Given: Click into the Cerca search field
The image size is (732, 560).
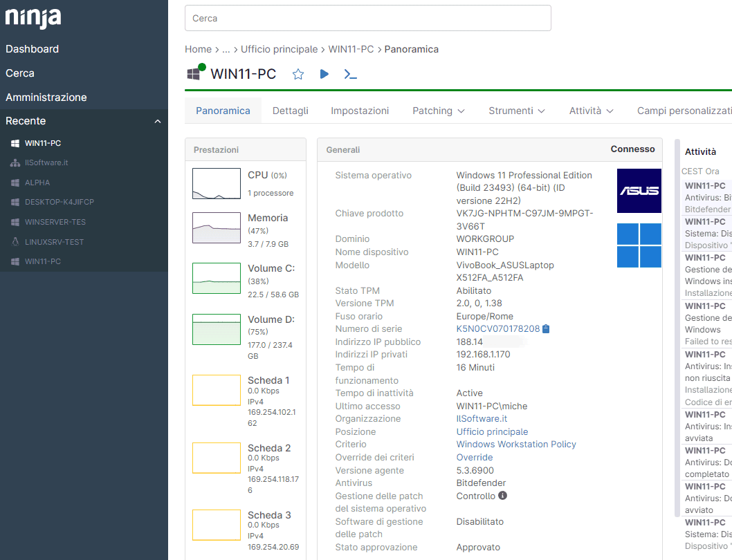Looking at the screenshot, I should pos(368,18).
